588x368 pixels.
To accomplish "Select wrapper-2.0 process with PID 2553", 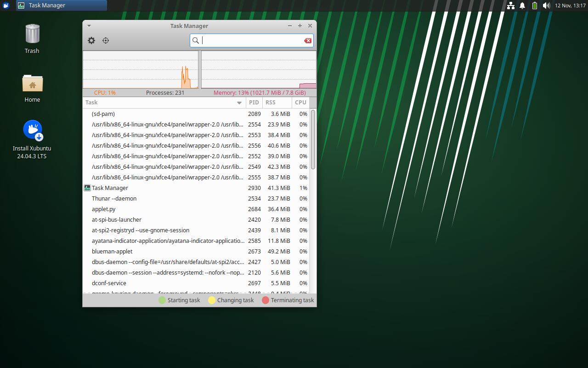I will 197,135.
